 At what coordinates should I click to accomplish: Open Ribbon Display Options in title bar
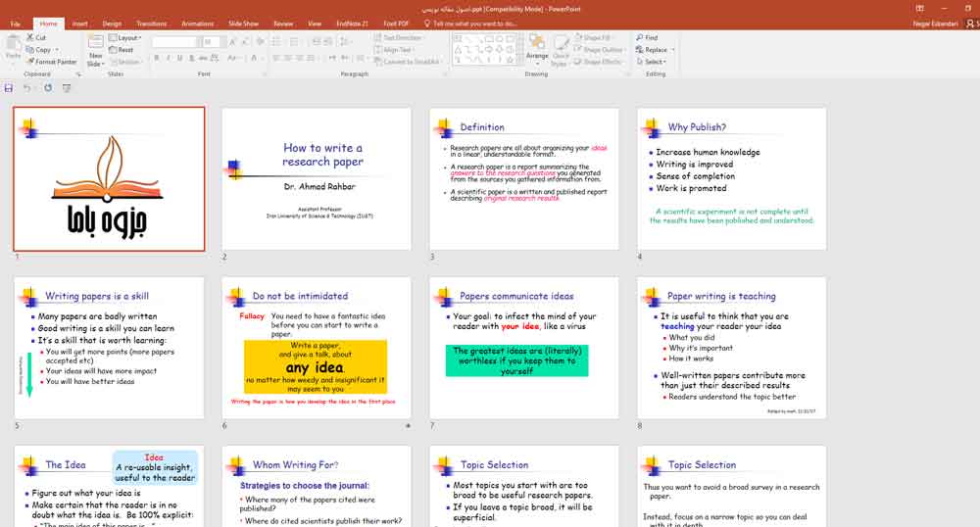coord(920,8)
